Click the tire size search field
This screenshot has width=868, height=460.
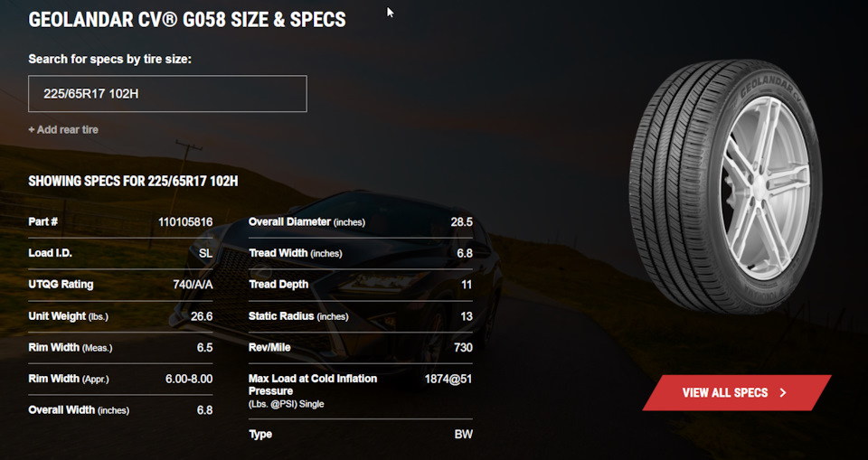coord(167,94)
